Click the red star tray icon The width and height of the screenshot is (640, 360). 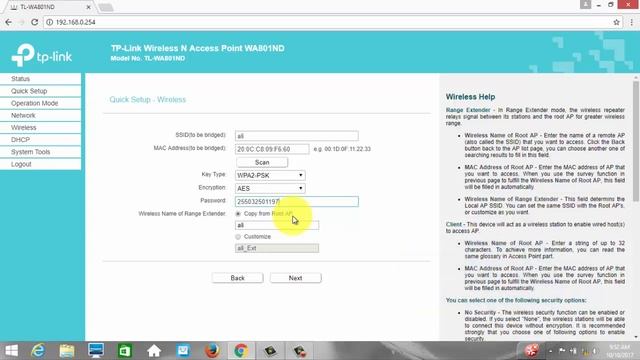[x=531, y=350]
